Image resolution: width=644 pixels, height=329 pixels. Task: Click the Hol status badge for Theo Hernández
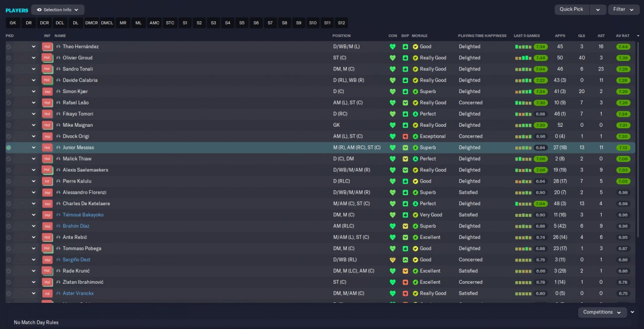[x=48, y=46]
